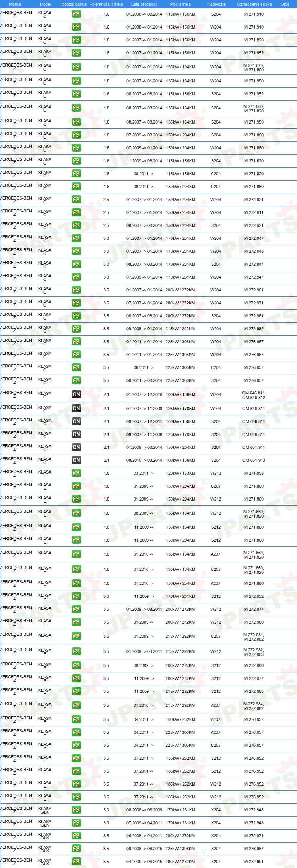The image size is (297, 868).
Task: Click petrol icon in W204 M 271.952 row
Action: 76,53
